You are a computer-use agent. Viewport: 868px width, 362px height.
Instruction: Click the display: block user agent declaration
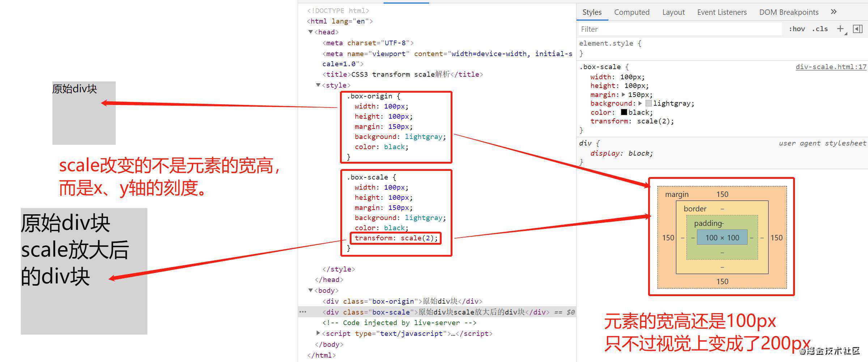coord(621,153)
